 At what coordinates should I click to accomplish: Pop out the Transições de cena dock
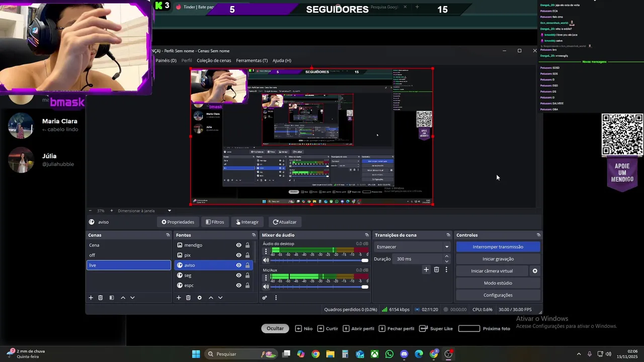coord(448,235)
